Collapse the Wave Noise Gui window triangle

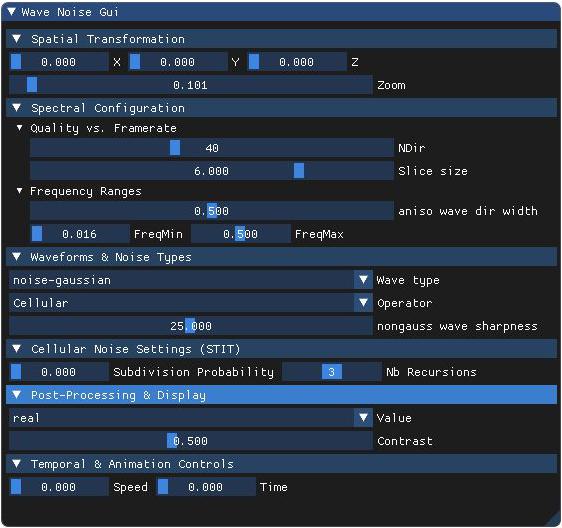coord(11,11)
